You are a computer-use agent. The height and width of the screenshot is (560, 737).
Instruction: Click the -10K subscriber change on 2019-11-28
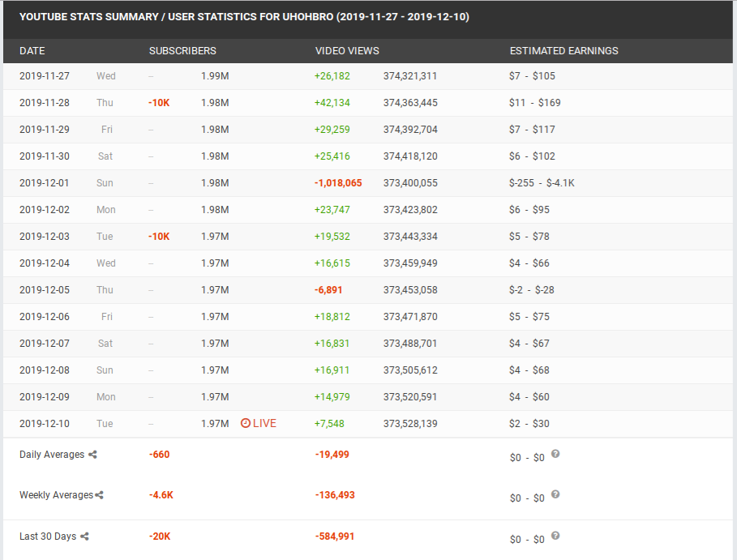(x=159, y=103)
